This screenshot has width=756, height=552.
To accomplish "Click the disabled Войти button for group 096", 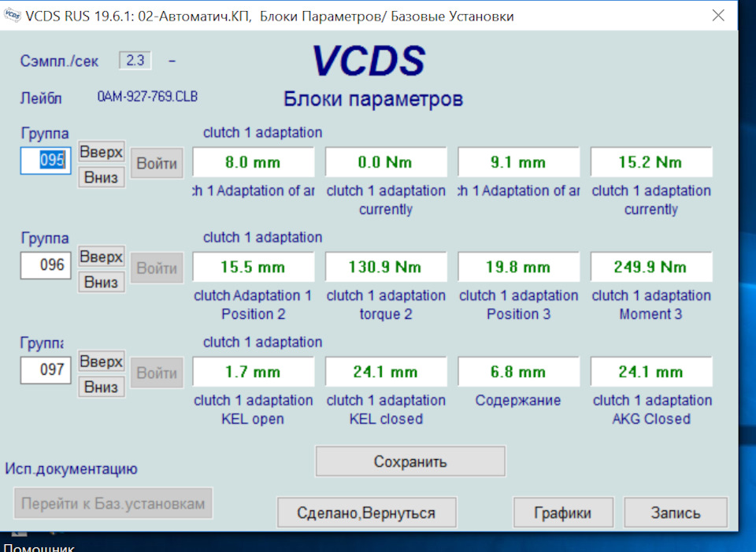I will point(157,268).
